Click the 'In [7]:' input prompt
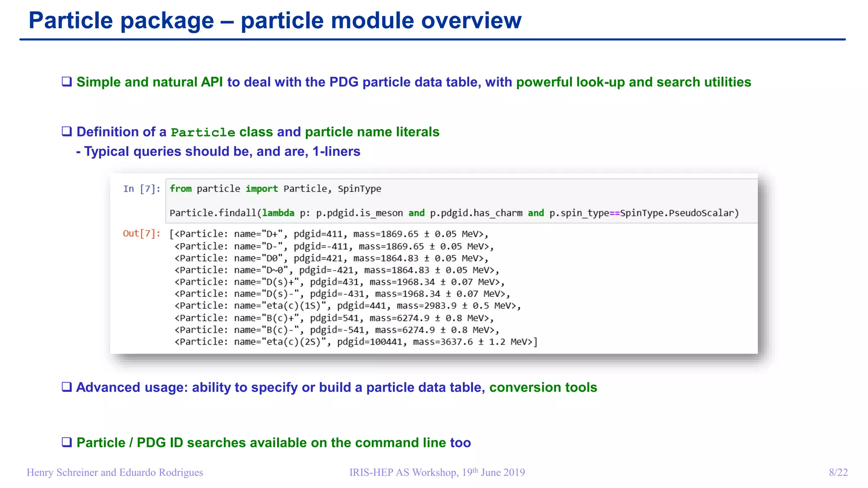 pos(142,189)
